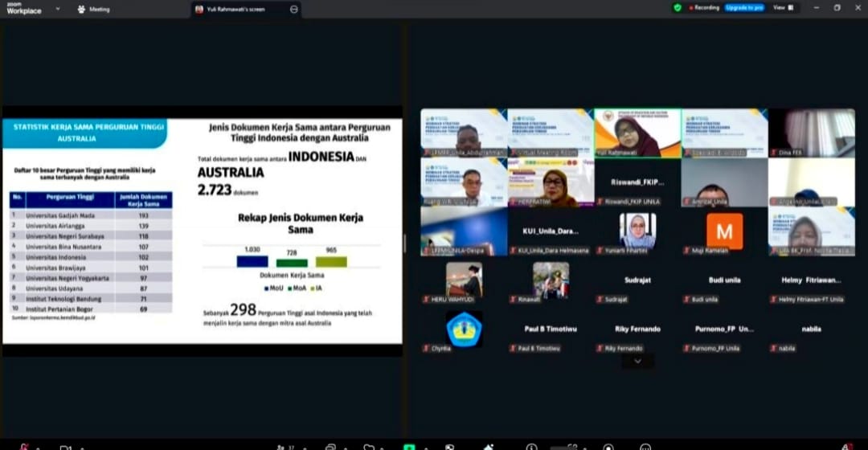Click the muted mic icon on Sudrajat's label
Viewport: 868px width, 450px height.
(x=600, y=300)
